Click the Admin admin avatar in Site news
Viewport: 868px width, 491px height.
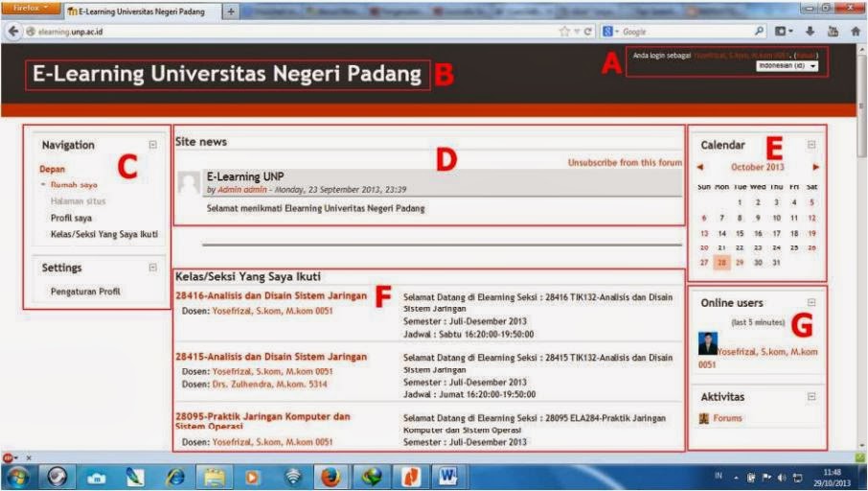coord(189,182)
